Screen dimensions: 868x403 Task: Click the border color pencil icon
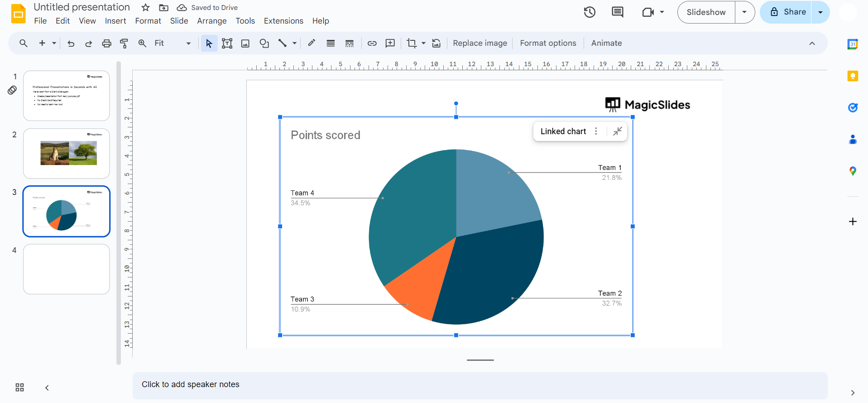[312, 43]
